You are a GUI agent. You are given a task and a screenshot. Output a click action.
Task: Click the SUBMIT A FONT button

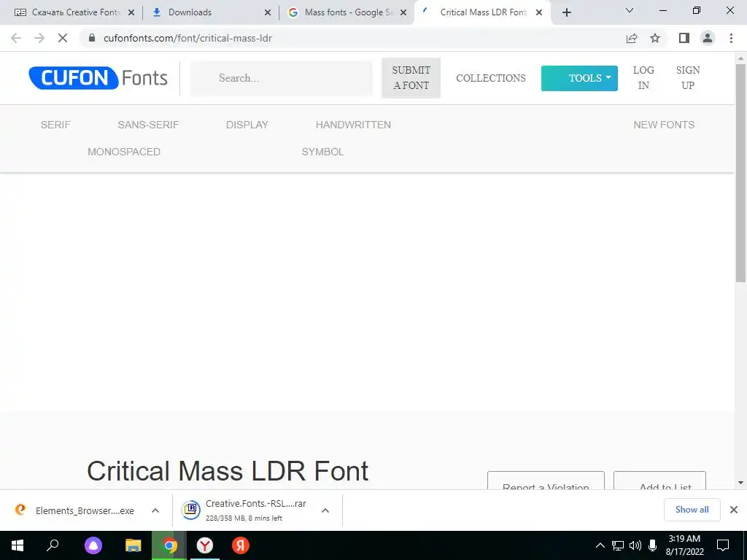coord(411,77)
